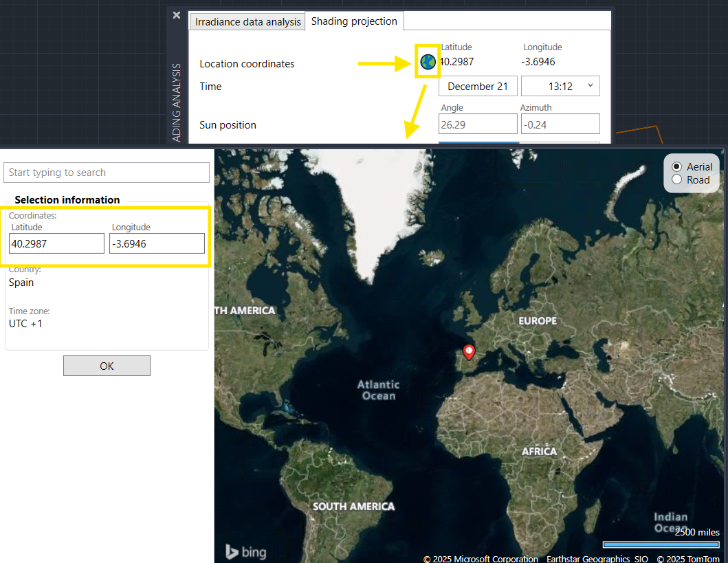Click the December 21 date field
The image size is (728, 563).
tap(478, 86)
